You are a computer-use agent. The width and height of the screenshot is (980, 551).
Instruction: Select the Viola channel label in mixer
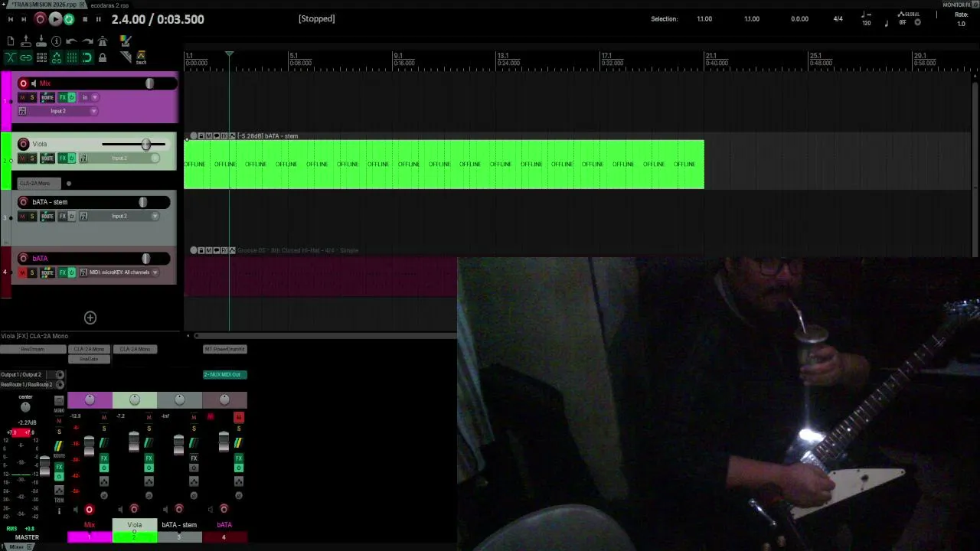(135, 525)
